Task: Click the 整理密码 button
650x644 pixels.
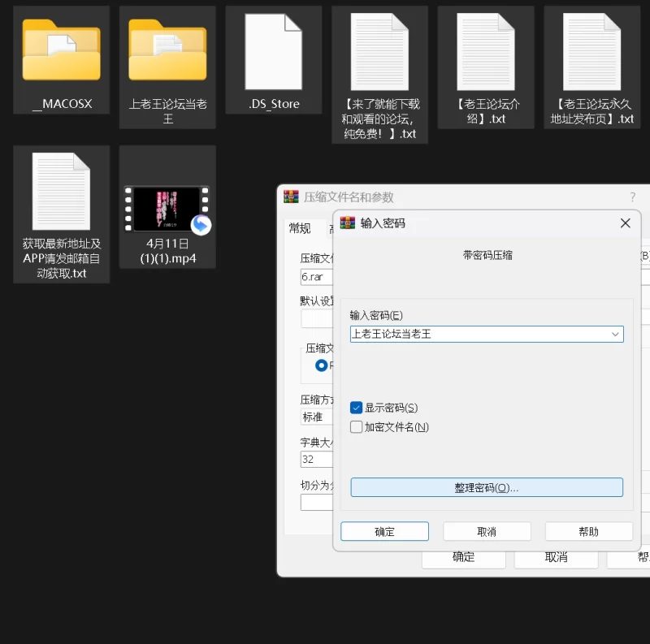Action: point(486,487)
